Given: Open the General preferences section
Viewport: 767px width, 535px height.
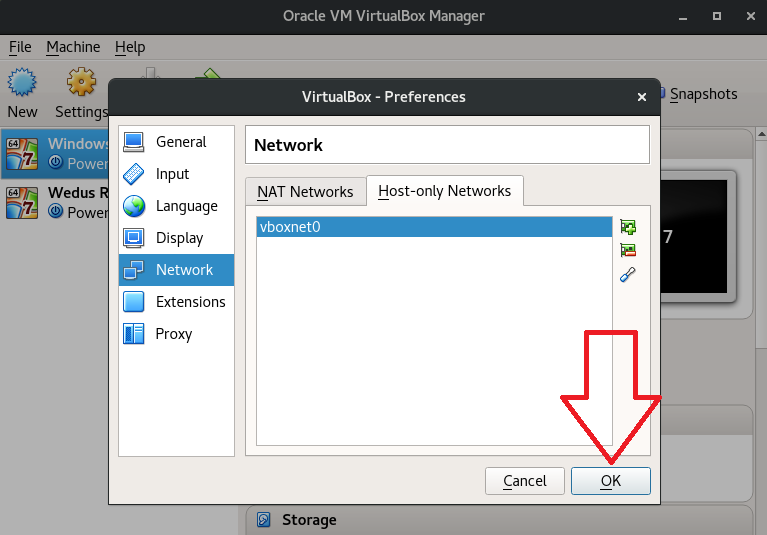Looking at the screenshot, I should (x=176, y=142).
